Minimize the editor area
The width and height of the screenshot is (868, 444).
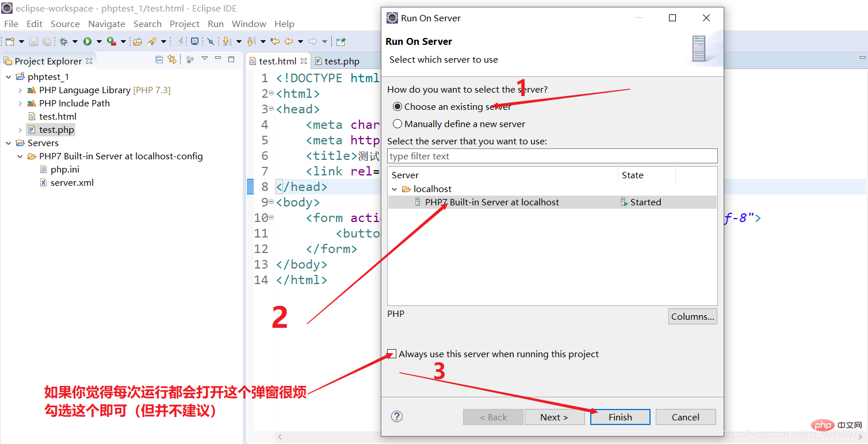(862, 58)
